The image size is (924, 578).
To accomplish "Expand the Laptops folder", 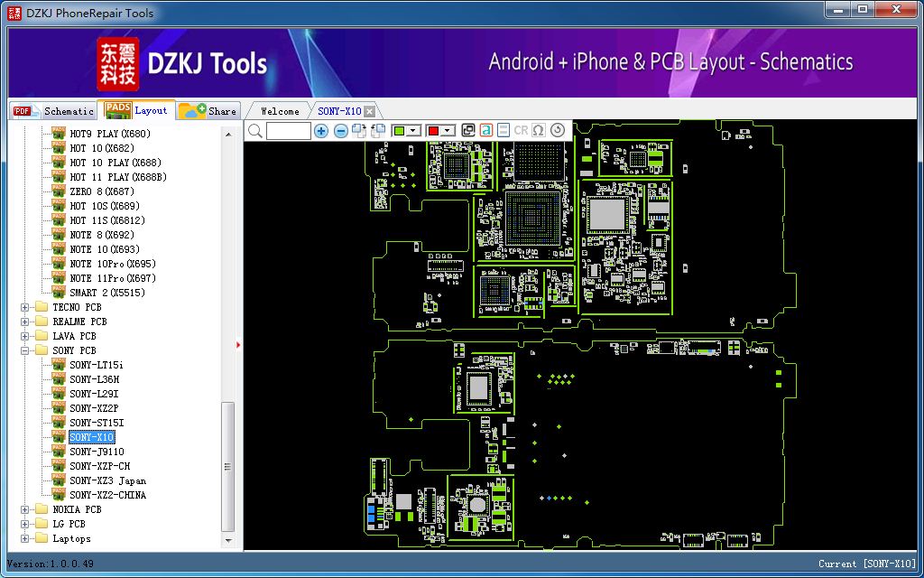I will (x=24, y=538).
